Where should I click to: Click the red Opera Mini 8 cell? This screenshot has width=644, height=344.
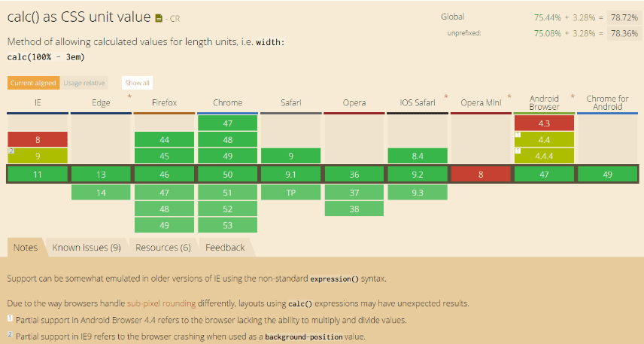point(481,175)
